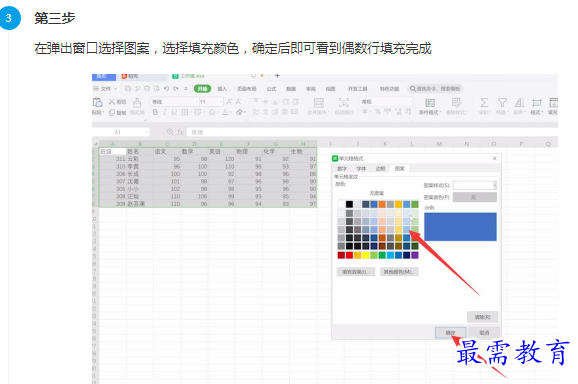Click the Fill (填充) ribbon icon
The image size is (578, 384).
tap(553, 103)
